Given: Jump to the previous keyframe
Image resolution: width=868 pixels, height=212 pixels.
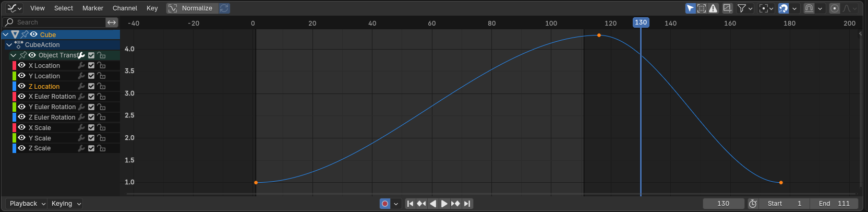Looking at the screenshot, I should coord(421,204).
